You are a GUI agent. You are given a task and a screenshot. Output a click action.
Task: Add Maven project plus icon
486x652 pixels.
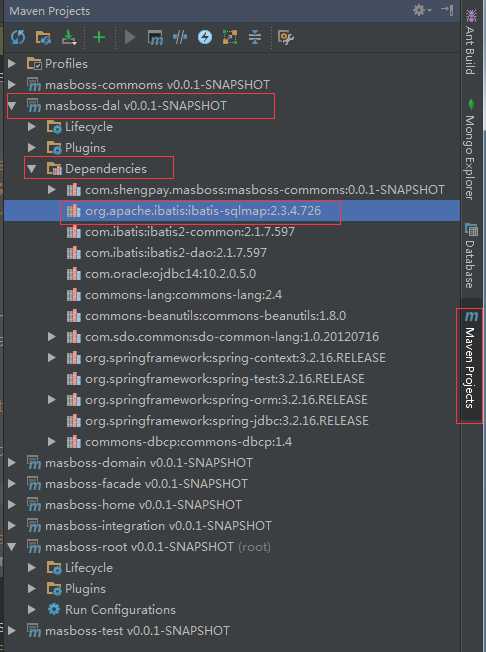point(99,37)
